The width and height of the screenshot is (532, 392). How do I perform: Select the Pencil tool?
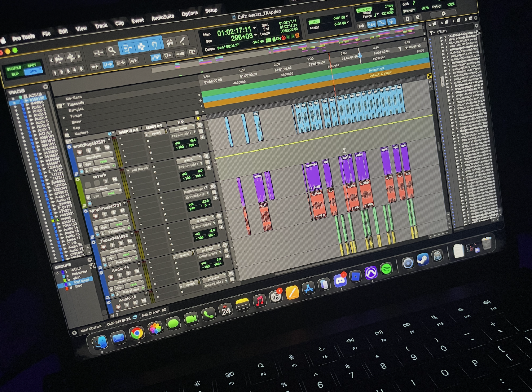(x=182, y=41)
